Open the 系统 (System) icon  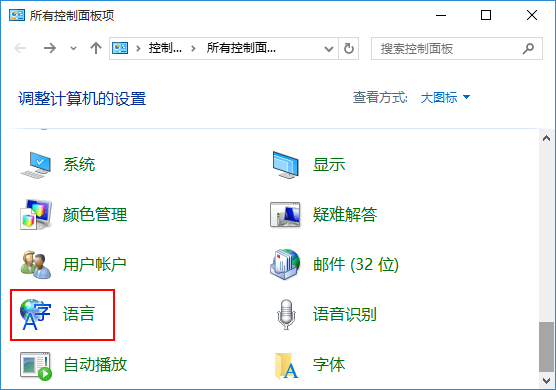point(36,165)
